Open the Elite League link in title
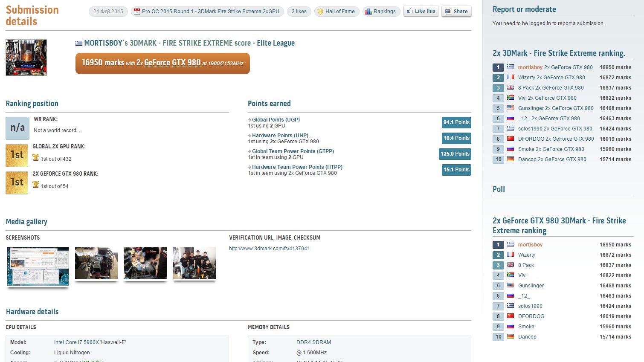The image size is (644, 362). [x=276, y=43]
